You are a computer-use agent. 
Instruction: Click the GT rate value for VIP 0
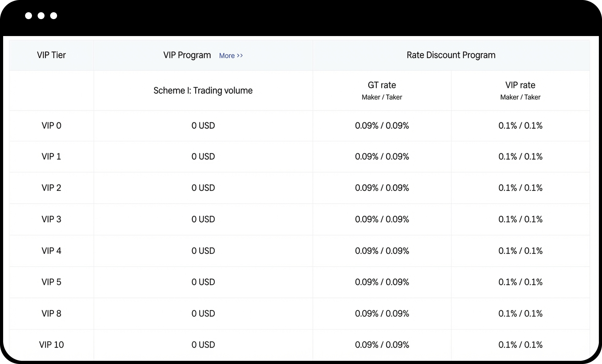coord(382,126)
